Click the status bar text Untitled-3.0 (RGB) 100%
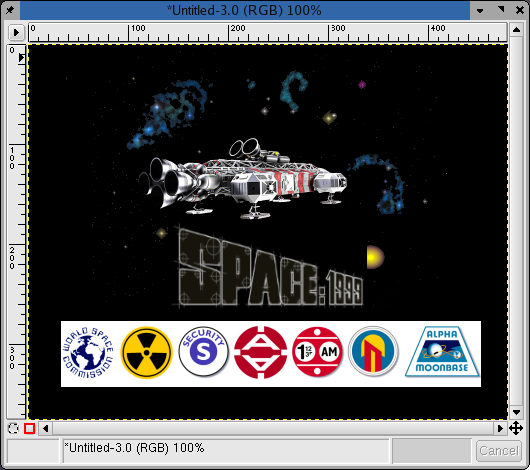The width and height of the screenshot is (530, 470). point(134,448)
